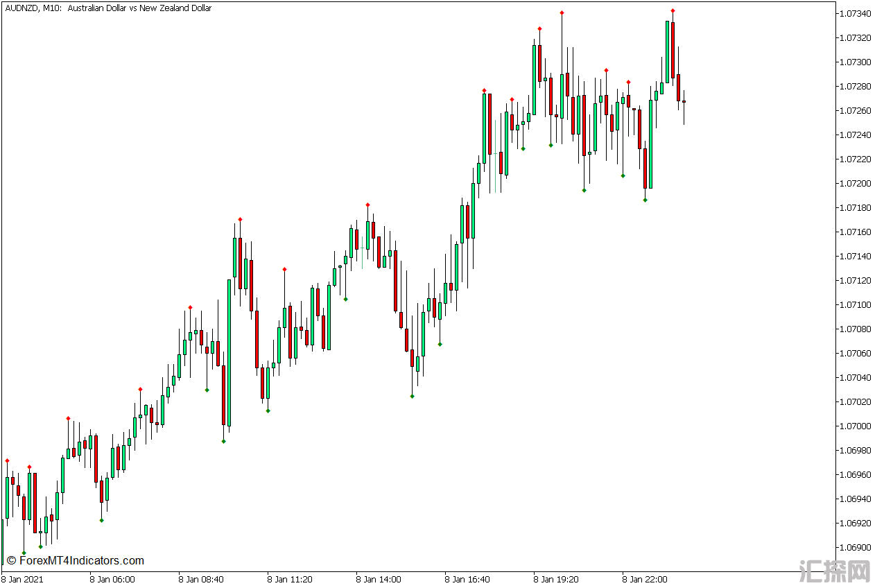Screen dimensions: 884x588
Task: Click the 1.07000 price level label
Action: tap(854, 426)
